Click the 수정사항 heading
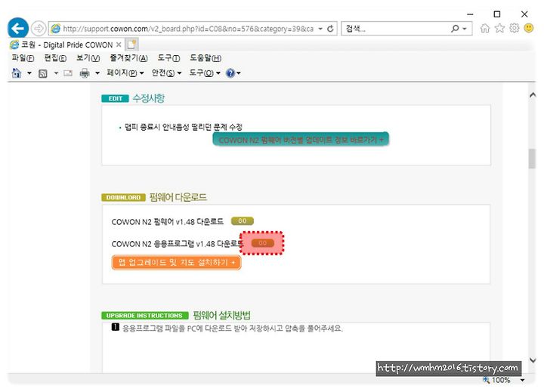 (x=148, y=98)
